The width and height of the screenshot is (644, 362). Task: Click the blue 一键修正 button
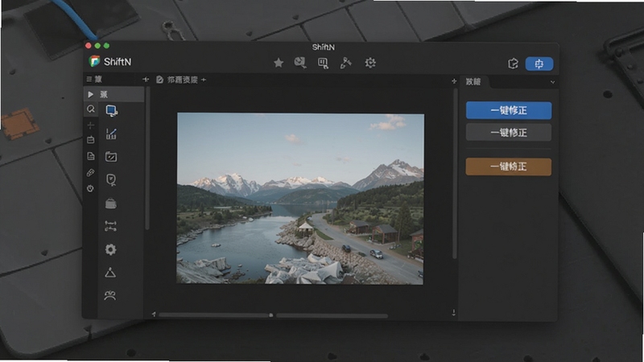click(509, 110)
